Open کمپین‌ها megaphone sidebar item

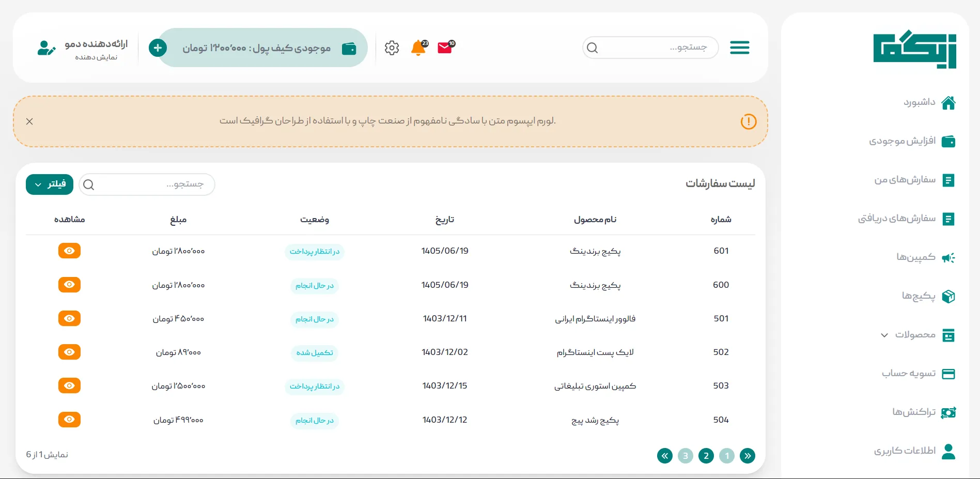click(x=925, y=257)
